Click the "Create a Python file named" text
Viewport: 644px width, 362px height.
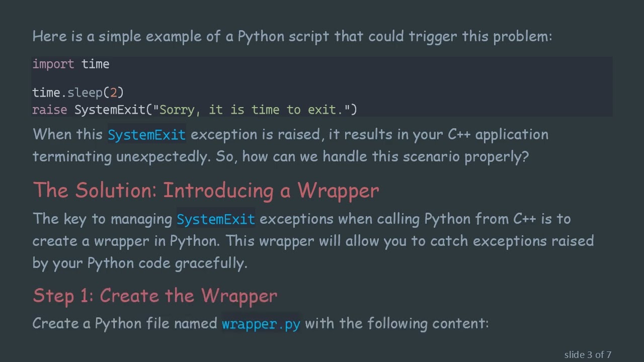coord(125,323)
